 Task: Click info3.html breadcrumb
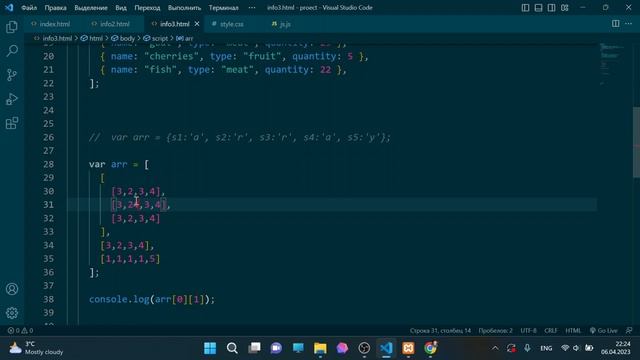(x=57, y=38)
